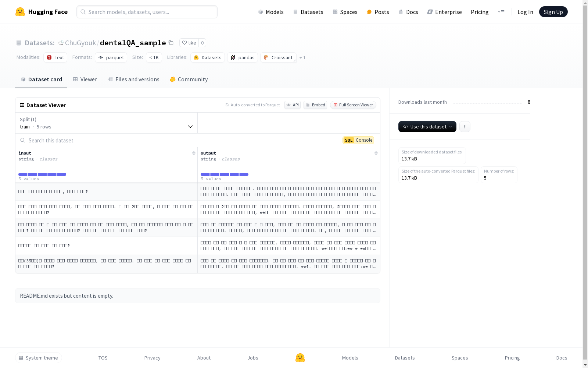Switch to the Viewer tab
Screen dimensions: 588x368
pyautogui.click(x=85, y=79)
